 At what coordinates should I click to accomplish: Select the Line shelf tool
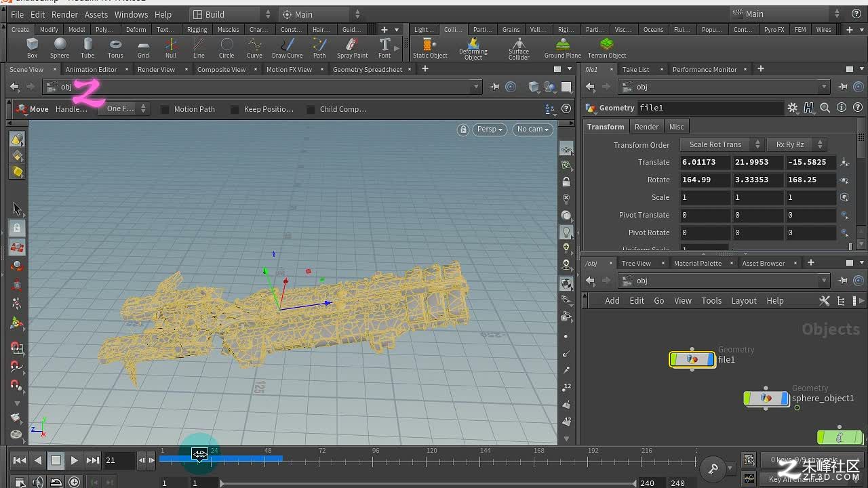(x=199, y=47)
